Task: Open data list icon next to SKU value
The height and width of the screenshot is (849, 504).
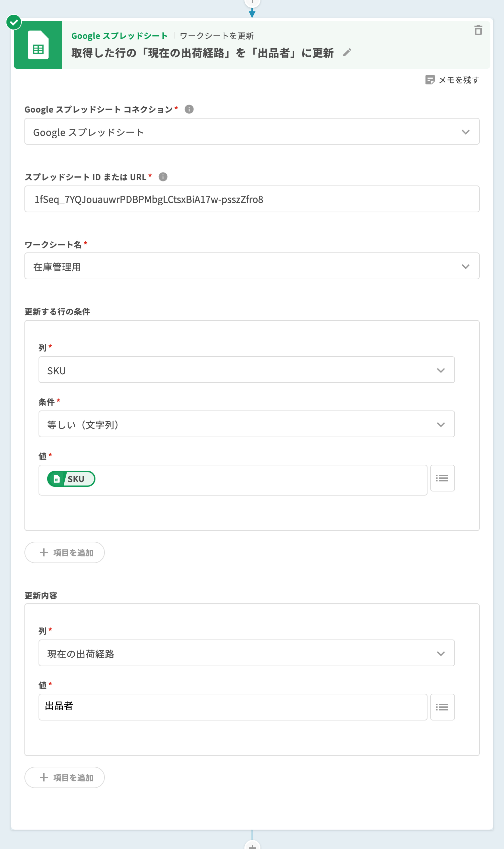Action: [442, 478]
